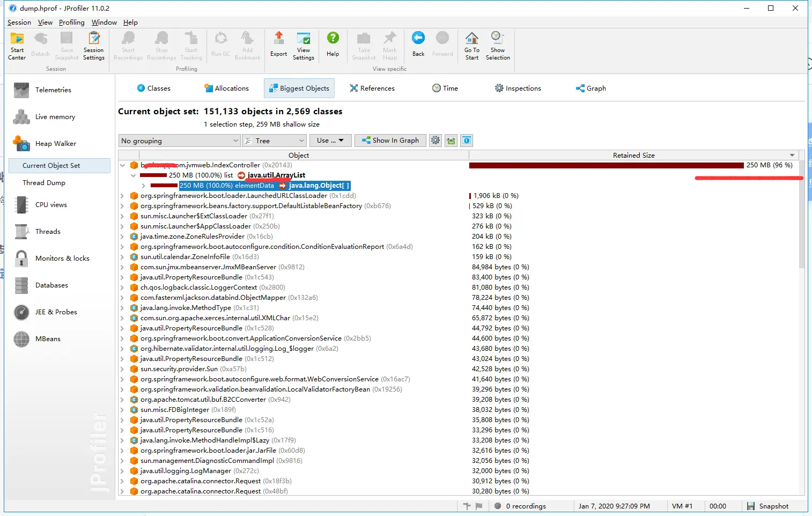Open the No grouping dropdown
Viewport: 812px width, 516px height.
click(x=179, y=141)
